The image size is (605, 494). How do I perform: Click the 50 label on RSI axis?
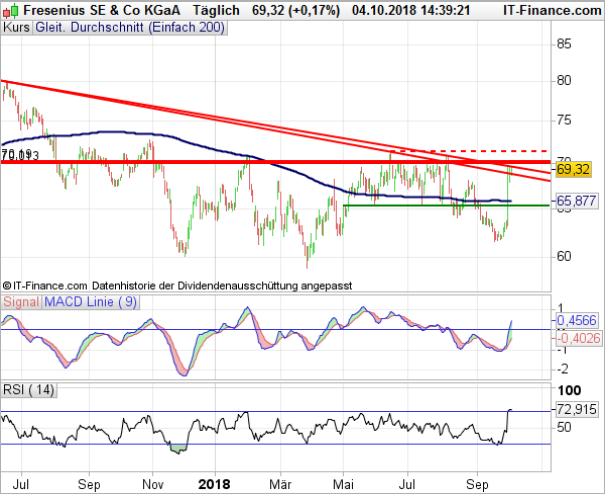(563, 427)
